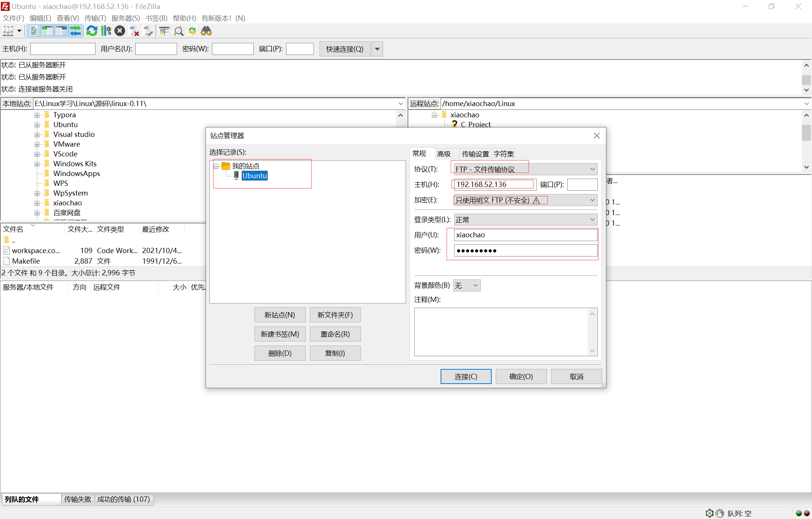
Task: Toggle transfer queue display icon
Action: 76,31
